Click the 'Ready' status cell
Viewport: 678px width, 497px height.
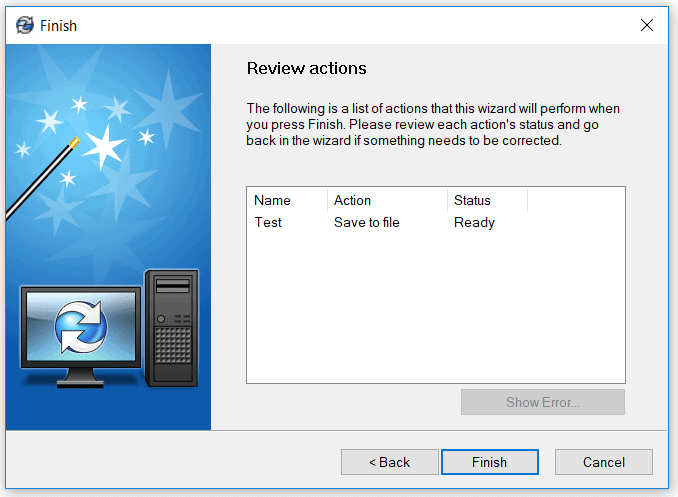tap(474, 222)
